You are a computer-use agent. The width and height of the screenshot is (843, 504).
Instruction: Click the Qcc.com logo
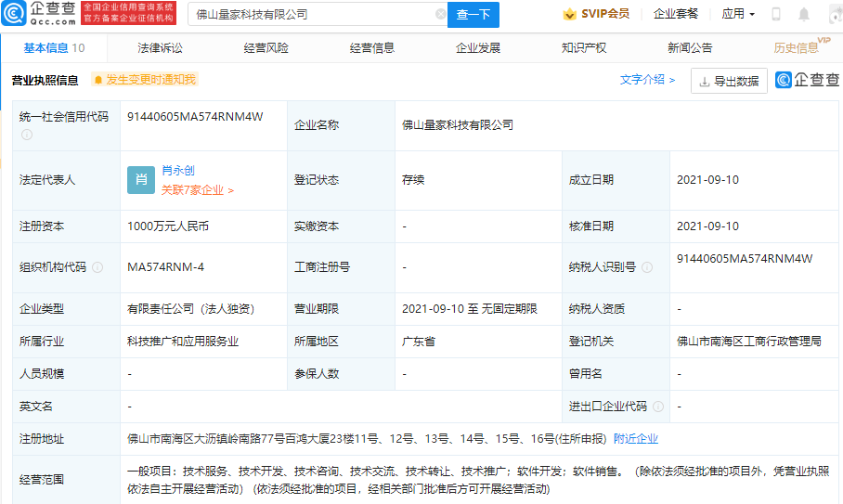click(39, 14)
